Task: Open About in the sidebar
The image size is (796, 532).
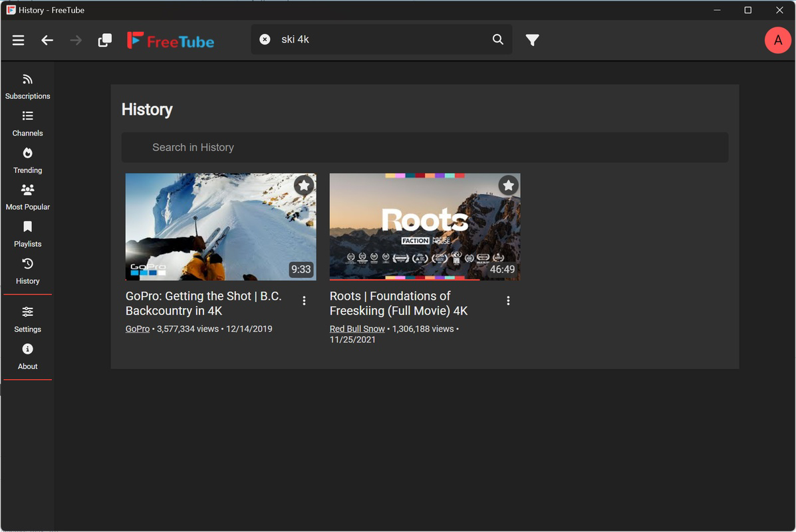Action: 27,357
